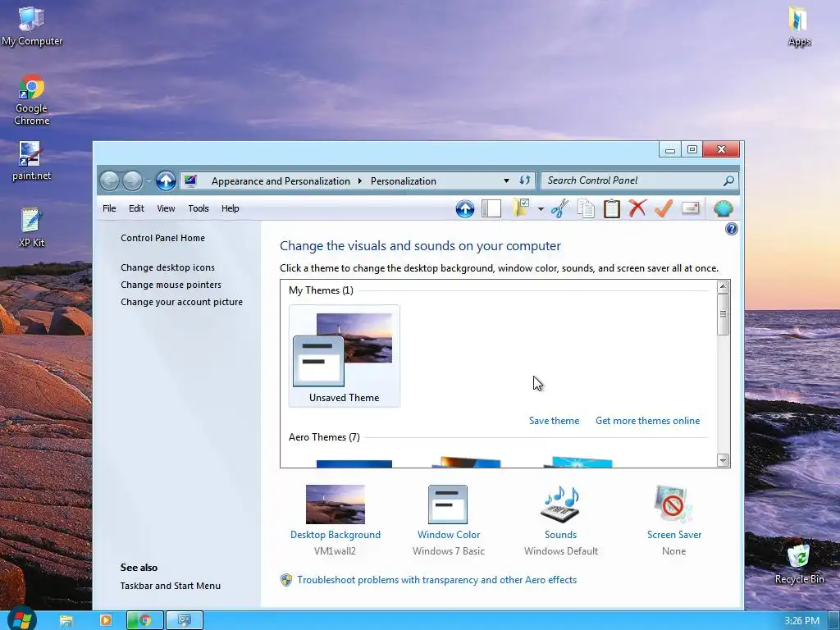
Task: Open the media player taskbar icon
Action: click(106, 620)
